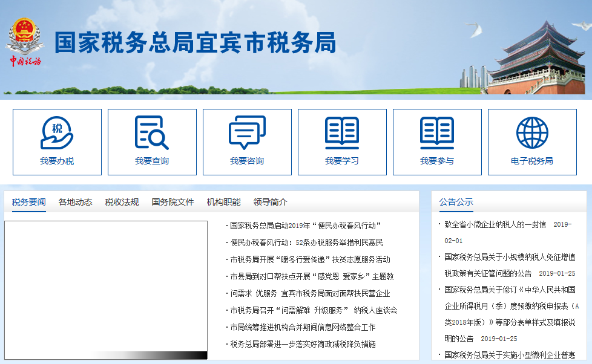This screenshot has width=592, height=364.
Task: Open the 我要学习 learning icon
Action: pos(342,141)
